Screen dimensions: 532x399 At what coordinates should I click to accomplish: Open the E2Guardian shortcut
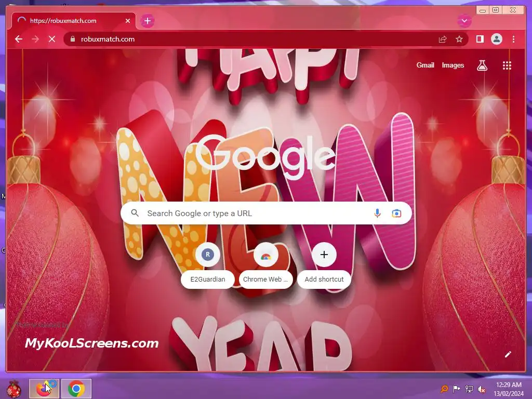(208, 265)
